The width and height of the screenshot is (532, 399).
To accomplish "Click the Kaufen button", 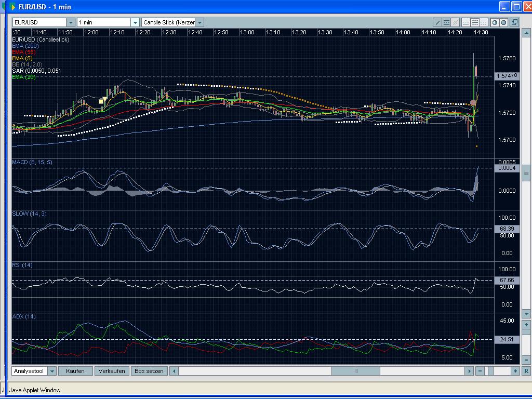I will coord(75,371).
